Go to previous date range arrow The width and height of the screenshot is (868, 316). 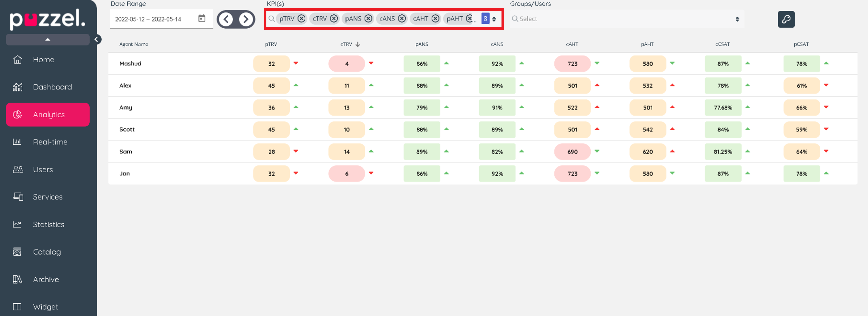tap(226, 19)
